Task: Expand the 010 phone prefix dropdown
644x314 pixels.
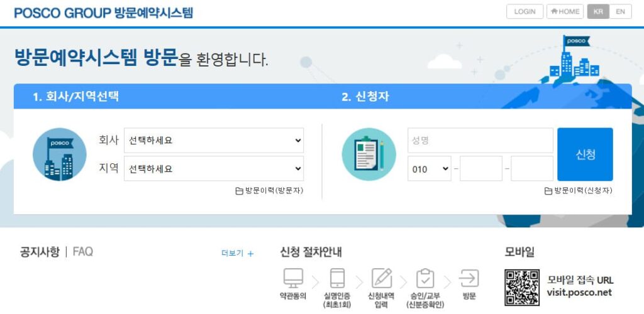Action: 430,169
